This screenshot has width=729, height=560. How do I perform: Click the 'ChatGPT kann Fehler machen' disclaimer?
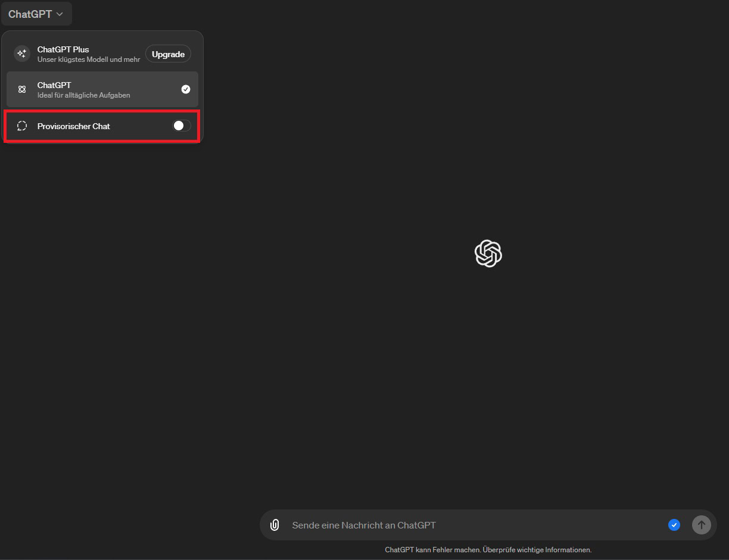(488, 550)
